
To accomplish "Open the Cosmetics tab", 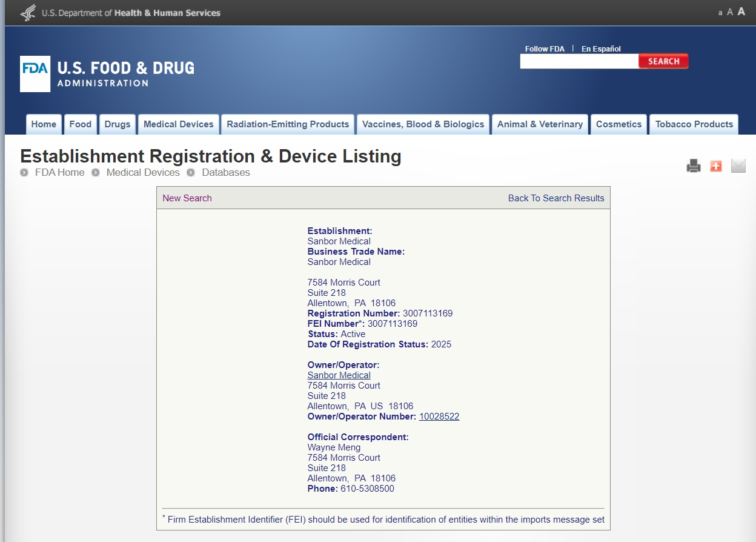I will coord(618,124).
